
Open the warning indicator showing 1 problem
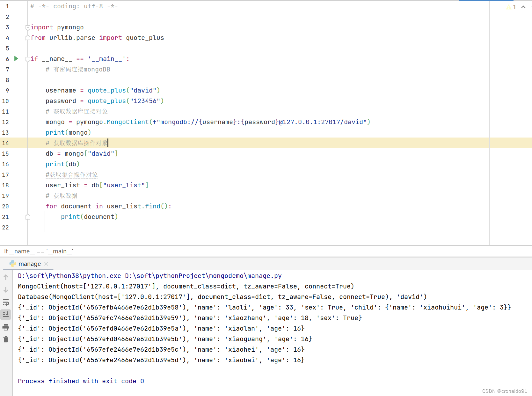(511, 7)
